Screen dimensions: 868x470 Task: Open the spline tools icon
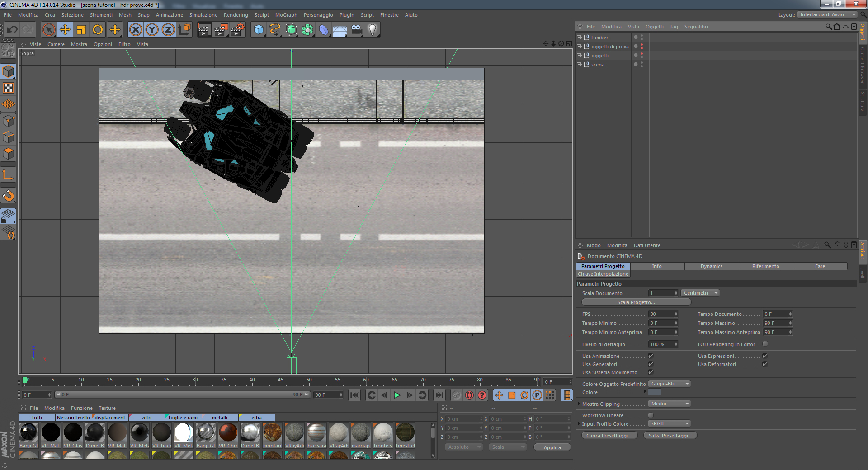pyautogui.click(x=275, y=30)
